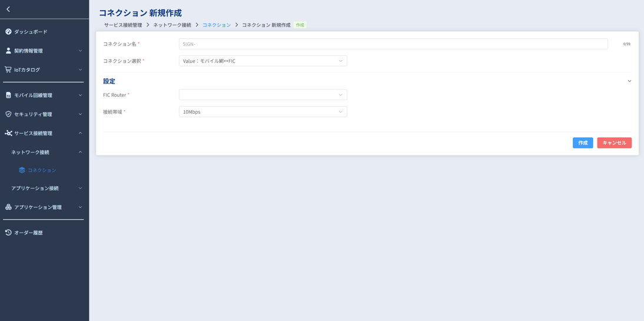Open the FIC Router dropdown
Image resolution: width=644 pixels, height=321 pixels.
click(x=263, y=95)
